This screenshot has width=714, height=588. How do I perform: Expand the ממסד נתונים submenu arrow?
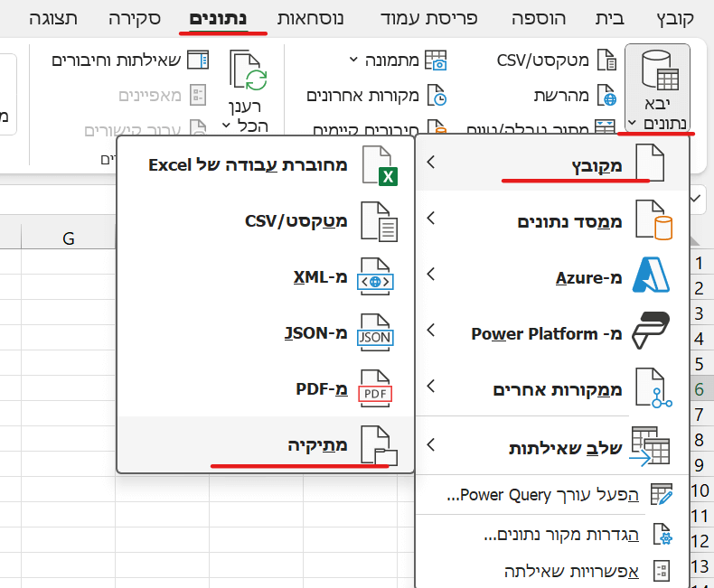(431, 218)
